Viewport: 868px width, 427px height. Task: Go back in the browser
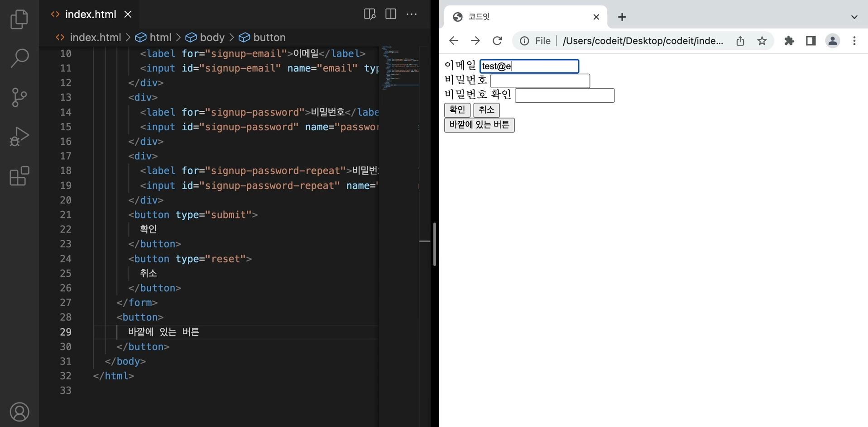pos(453,41)
